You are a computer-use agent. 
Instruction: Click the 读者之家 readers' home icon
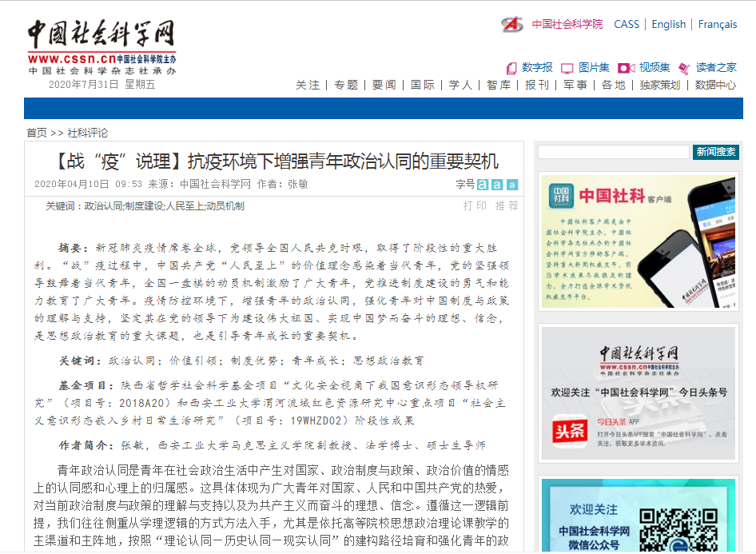point(684,68)
